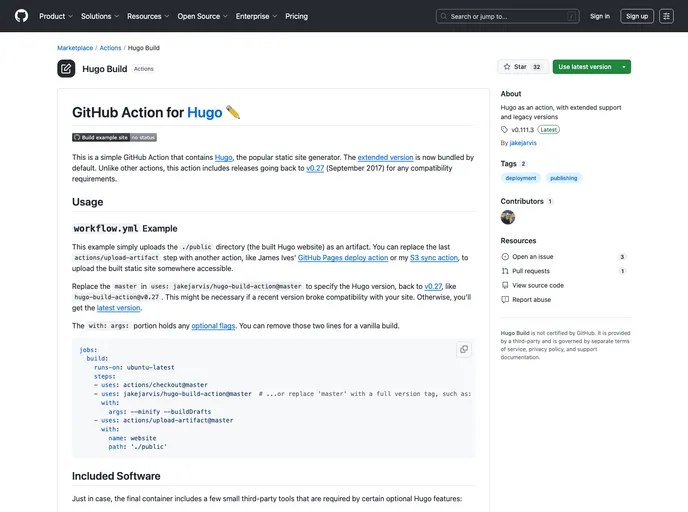Click View source code link
This screenshot has width=688, height=512.
point(538,285)
